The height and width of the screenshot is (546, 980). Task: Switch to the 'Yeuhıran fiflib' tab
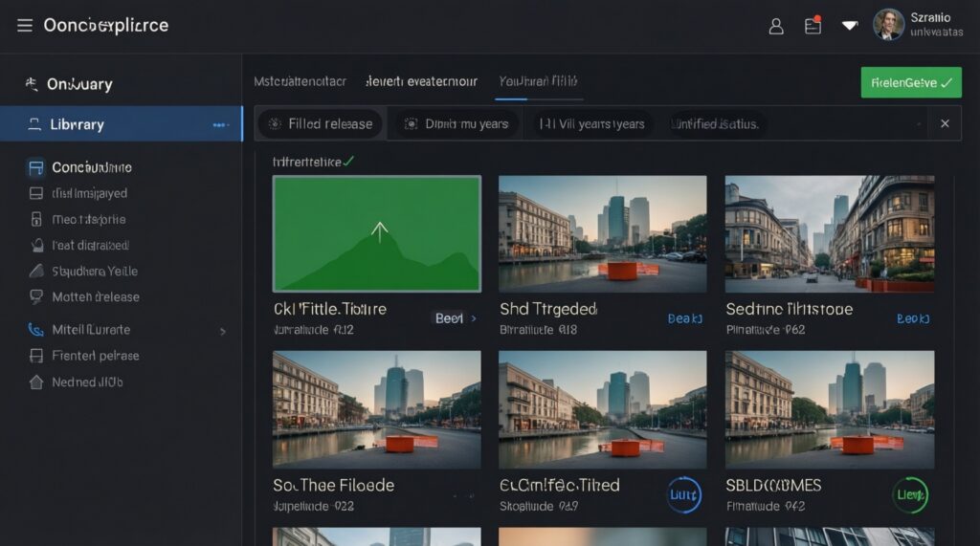coord(538,81)
